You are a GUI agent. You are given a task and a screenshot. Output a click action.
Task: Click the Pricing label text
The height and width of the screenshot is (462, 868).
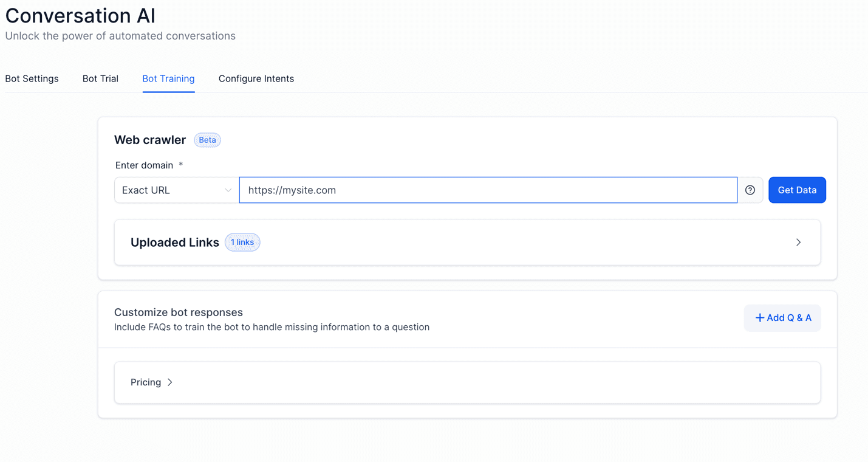tap(145, 382)
